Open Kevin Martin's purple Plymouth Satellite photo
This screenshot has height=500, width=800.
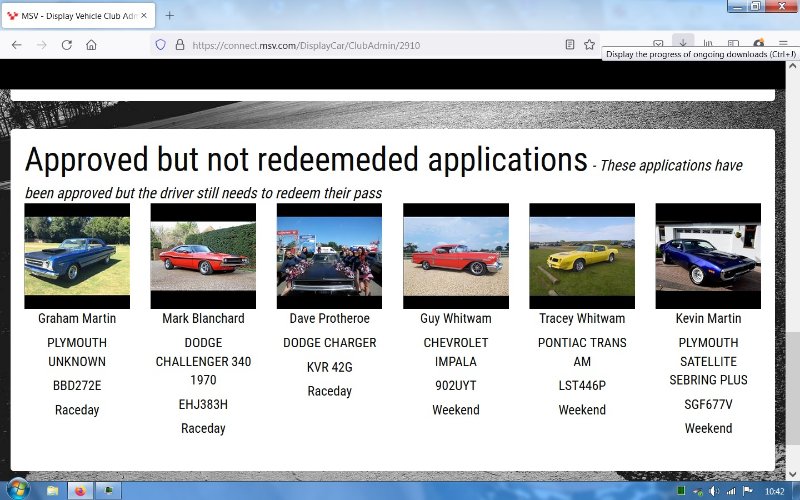708,256
